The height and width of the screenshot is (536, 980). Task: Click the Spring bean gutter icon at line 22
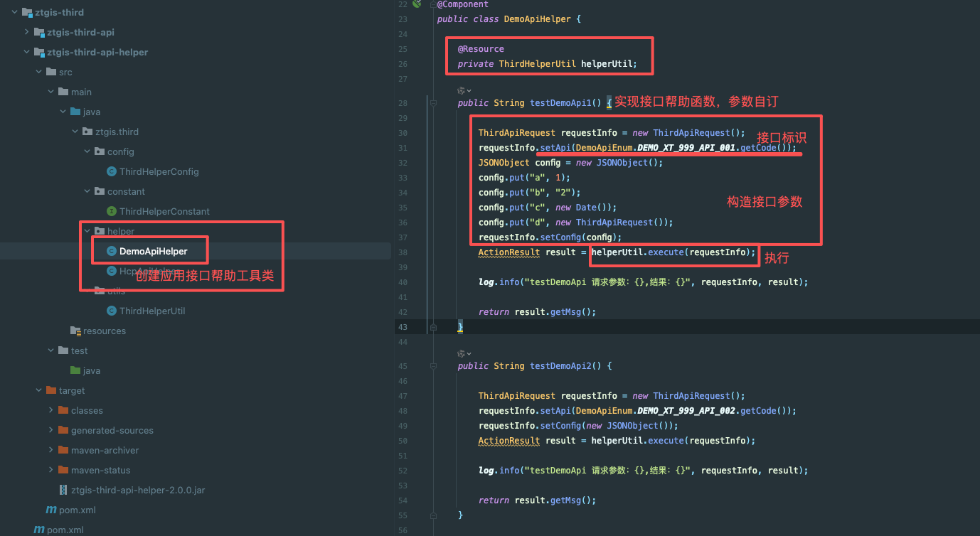417,4
